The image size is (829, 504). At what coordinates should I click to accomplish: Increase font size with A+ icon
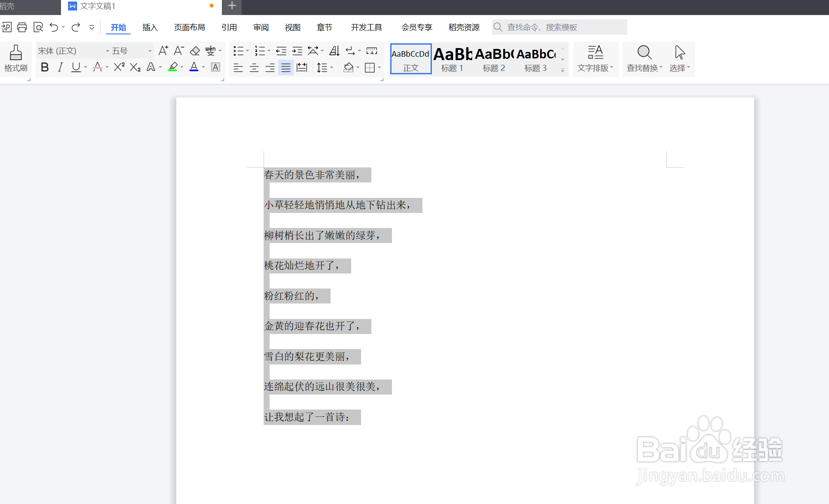click(163, 51)
